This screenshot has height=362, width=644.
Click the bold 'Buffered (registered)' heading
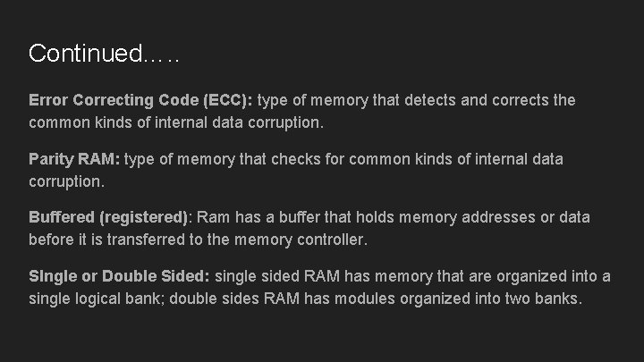pyautogui.click(x=108, y=217)
